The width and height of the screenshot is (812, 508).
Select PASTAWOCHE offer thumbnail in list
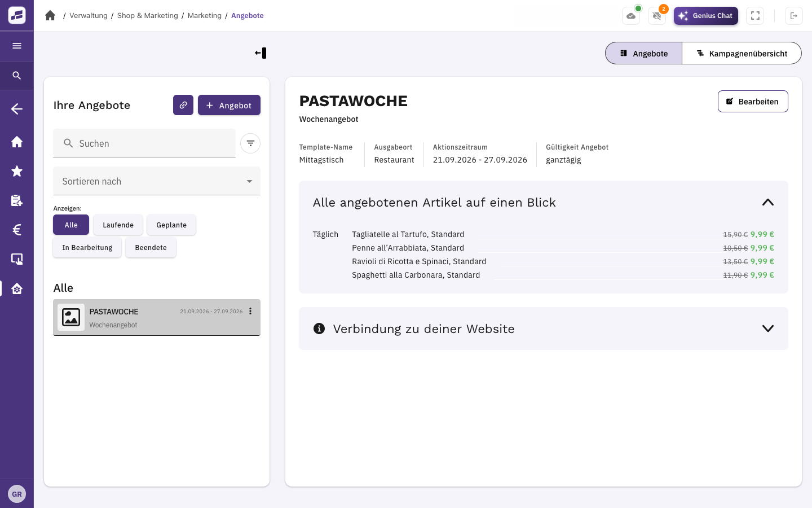71,317
